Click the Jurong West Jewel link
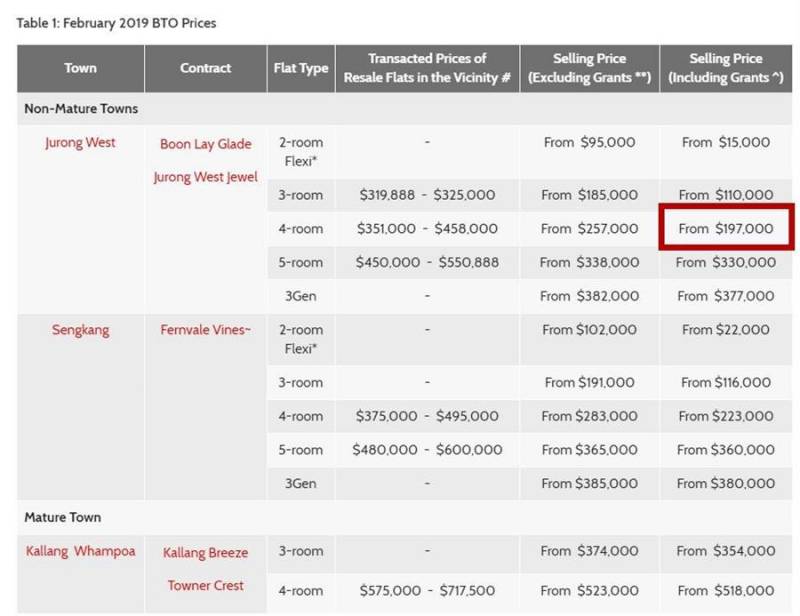 (x=206, y=177)
